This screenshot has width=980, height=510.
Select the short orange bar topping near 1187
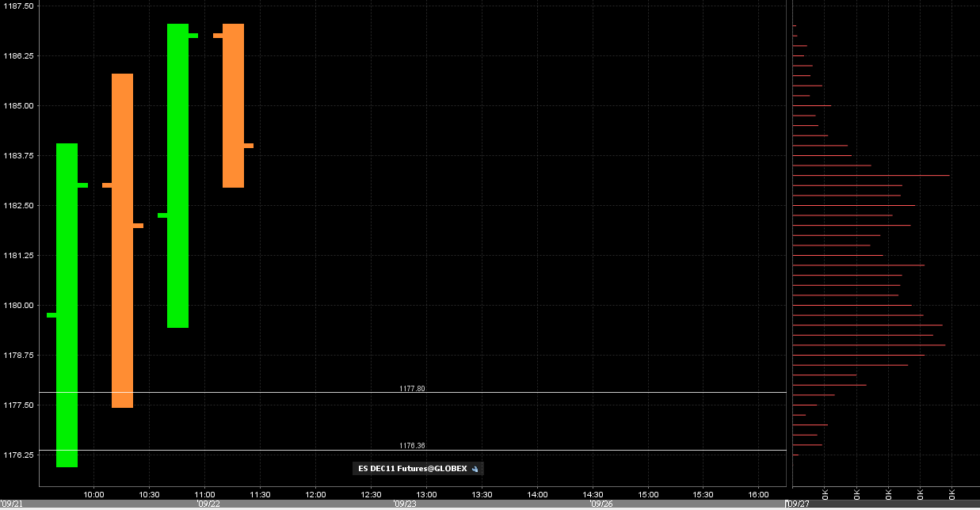coord(233,105)
